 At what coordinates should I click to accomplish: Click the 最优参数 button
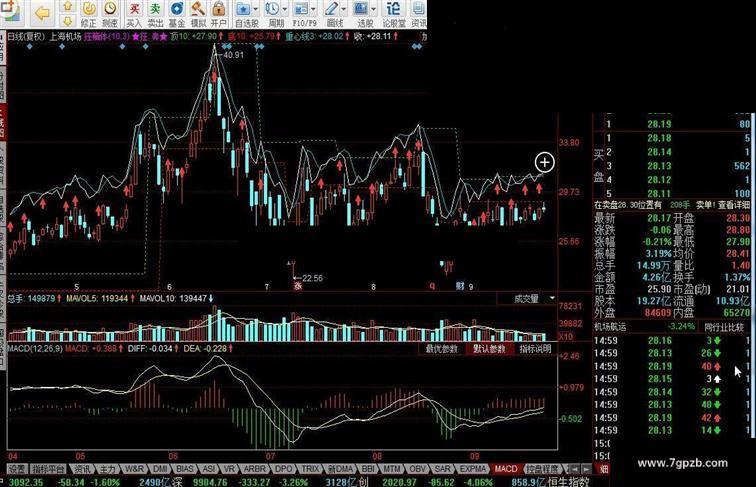[x=442, y=349]
